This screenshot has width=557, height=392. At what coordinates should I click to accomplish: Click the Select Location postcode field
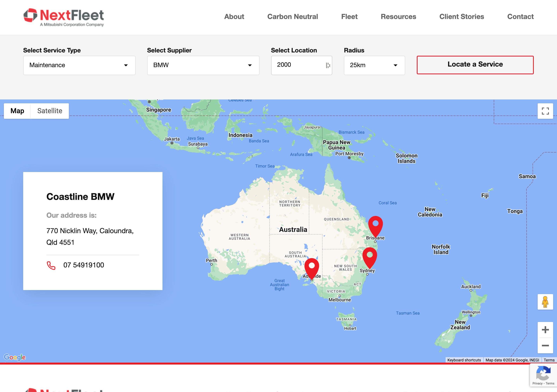coord(302,65)
